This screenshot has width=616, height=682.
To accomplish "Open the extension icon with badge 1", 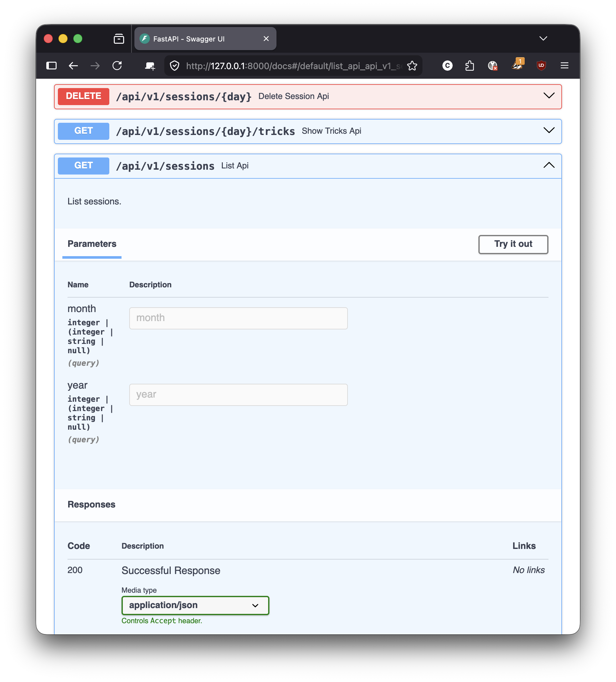I will coord(518,64).
